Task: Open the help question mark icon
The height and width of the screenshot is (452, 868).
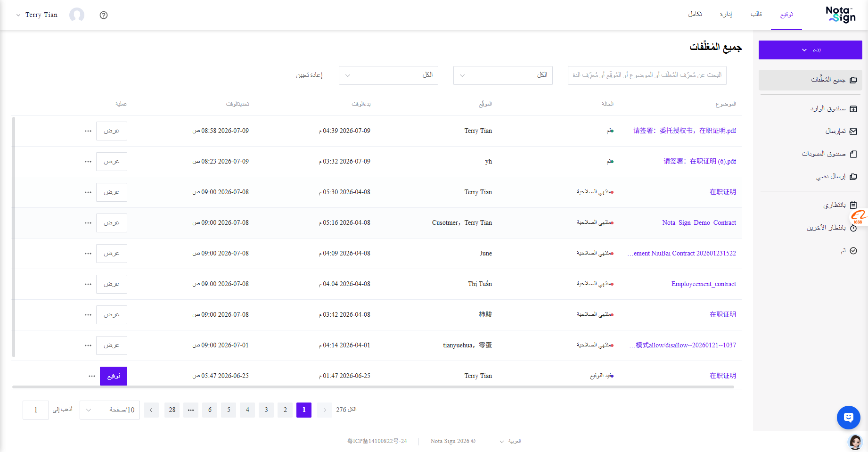Action: 104,15
